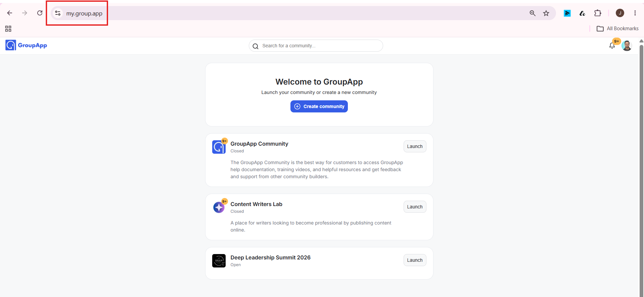This screenshot has height=297, width=644.
Task: Open the notifications bell icon
Action: (x=612, y=46)
